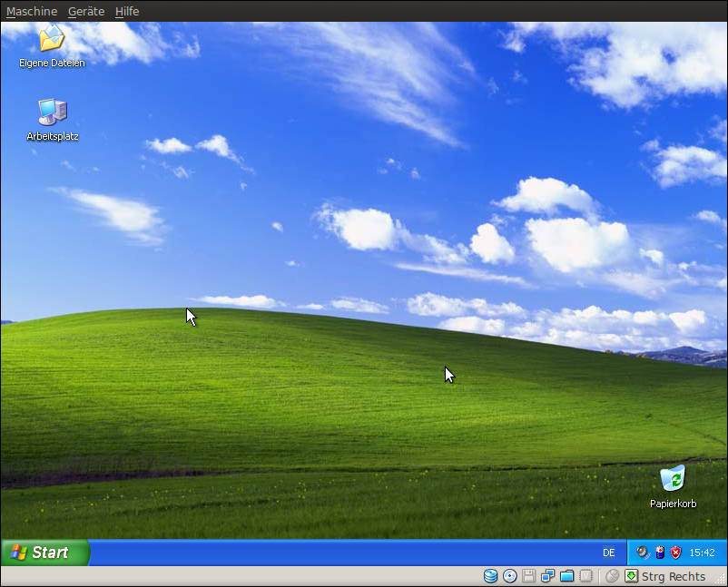This screenshot has width=728, height=587.
Task: Open the Maschine menu
Action: pos(32,12)
